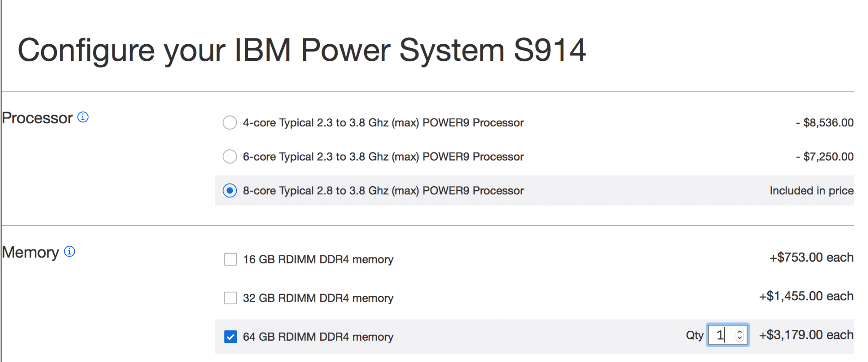Click the 6-core Typical 2.3 to 3.8 Ghz label

pos(383,157)
